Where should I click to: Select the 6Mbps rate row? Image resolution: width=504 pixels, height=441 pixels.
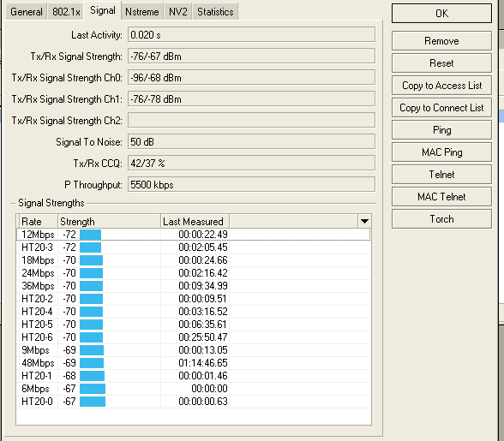[x=194, y=389]
